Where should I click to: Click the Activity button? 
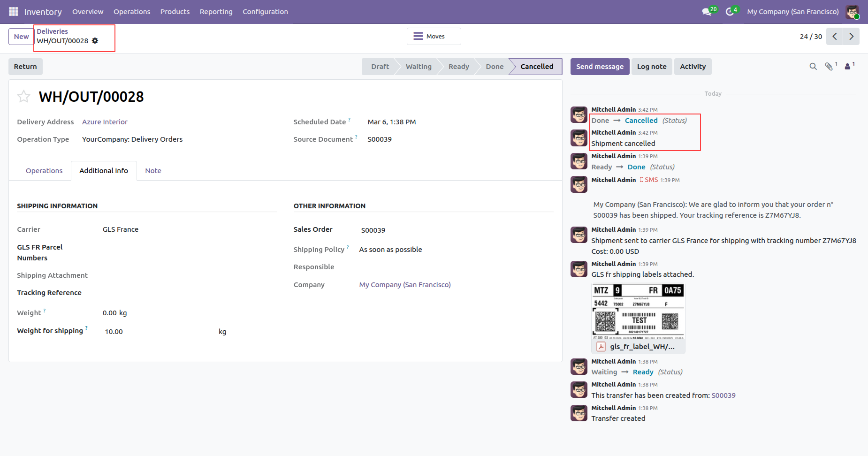[x=693, y=67]
